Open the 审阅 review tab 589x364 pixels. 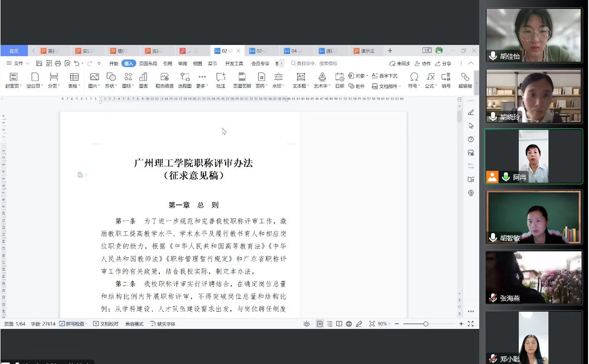pos(182,64)
